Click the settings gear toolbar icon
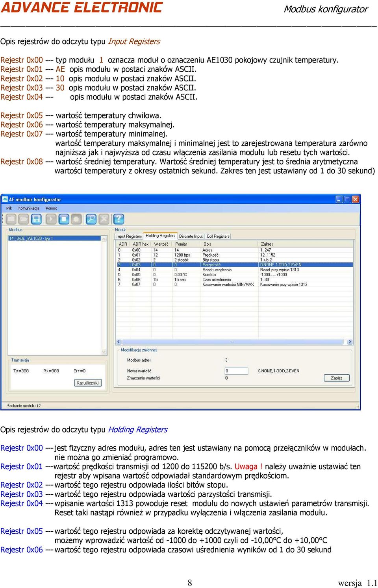The image size is (378, 588). pyautogui.click(x=76, y=219)
